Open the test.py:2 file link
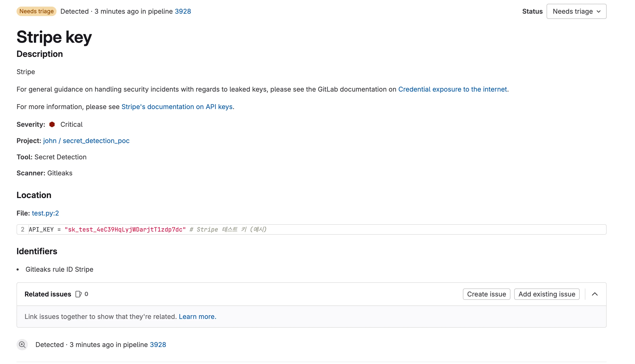635x364 pixels. pos(45,213)
